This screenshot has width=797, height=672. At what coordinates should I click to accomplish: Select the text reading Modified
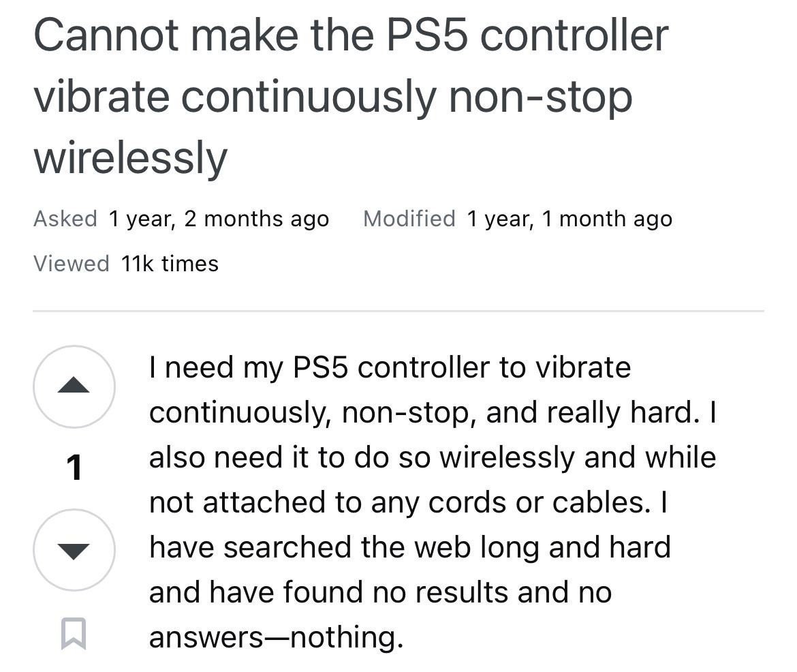tap(409, 219)
